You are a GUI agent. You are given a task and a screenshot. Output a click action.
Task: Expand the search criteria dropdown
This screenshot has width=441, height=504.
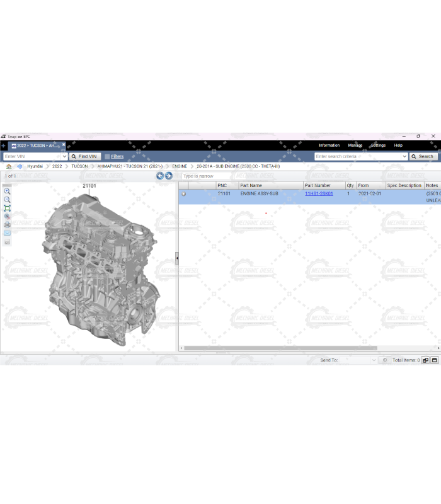[404, 156]
